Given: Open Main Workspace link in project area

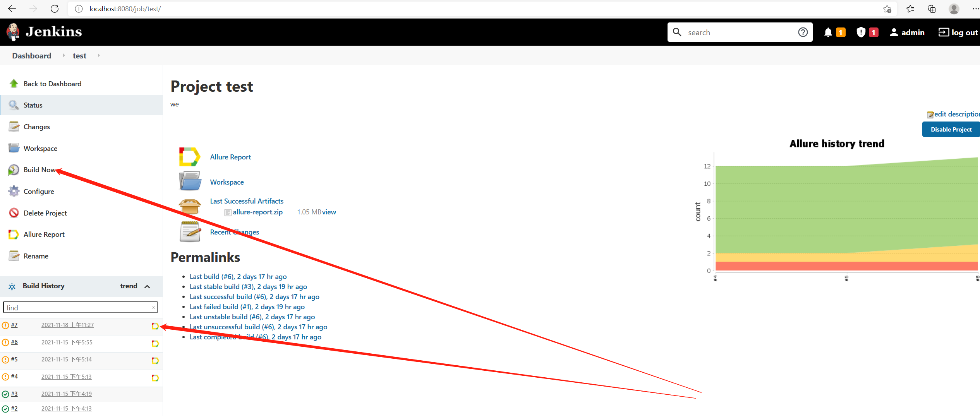Looking at the screenshot, I should (227, 182).
